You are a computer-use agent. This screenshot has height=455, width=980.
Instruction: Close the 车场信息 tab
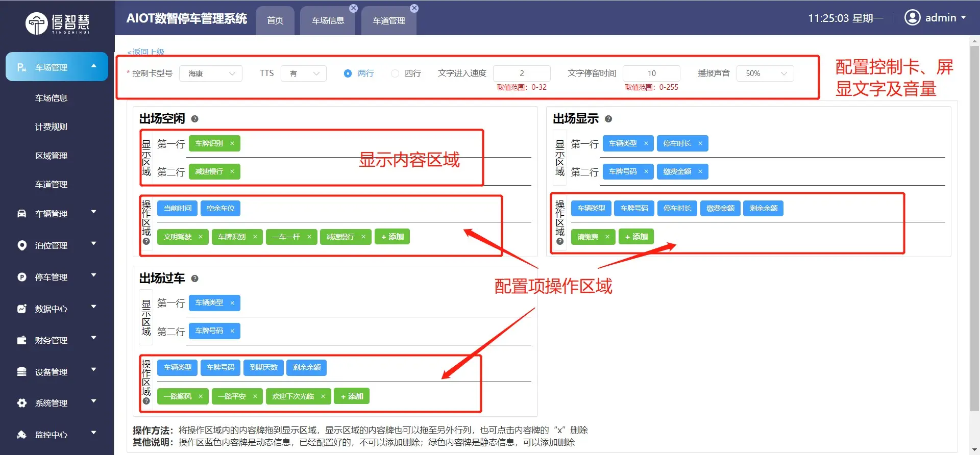click(x=353, y=8)
